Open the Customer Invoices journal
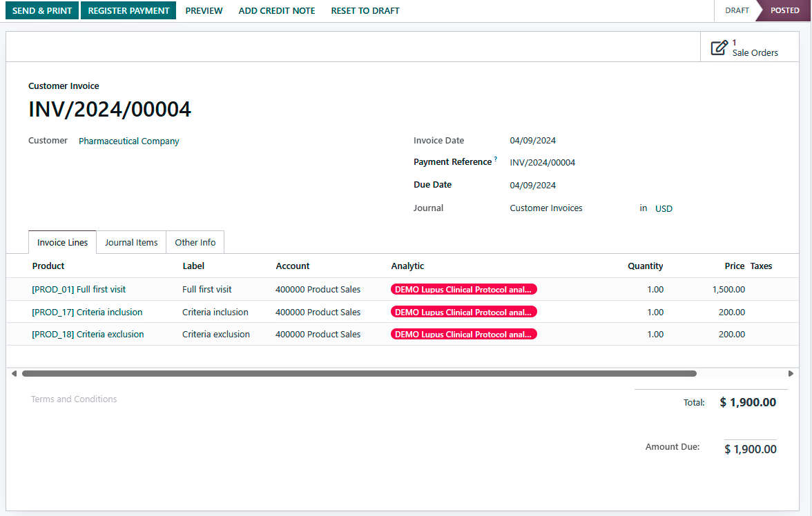The width and height of the screenshot is (812, 516). point(545,208)
